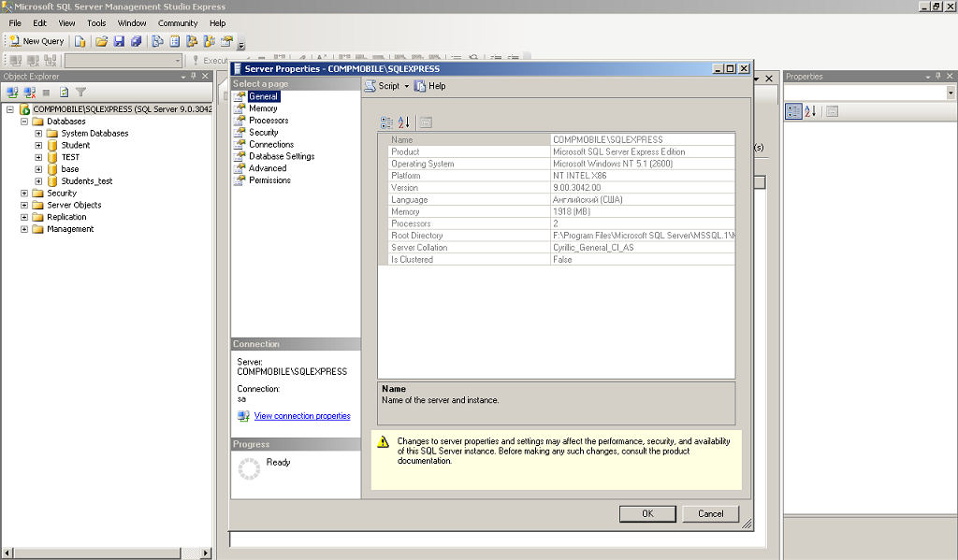Open the Tools menu
The width and height of the screenshot is (958, 560).
coord(96,23)
